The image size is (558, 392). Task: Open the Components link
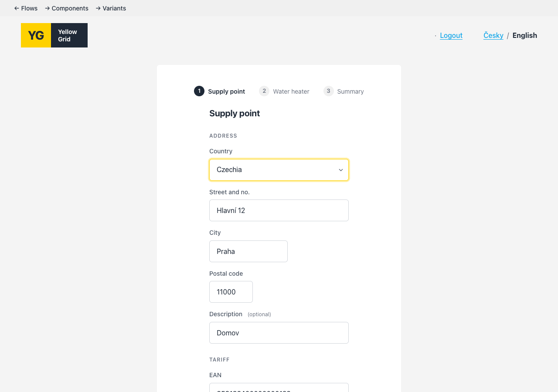[67, 8]
